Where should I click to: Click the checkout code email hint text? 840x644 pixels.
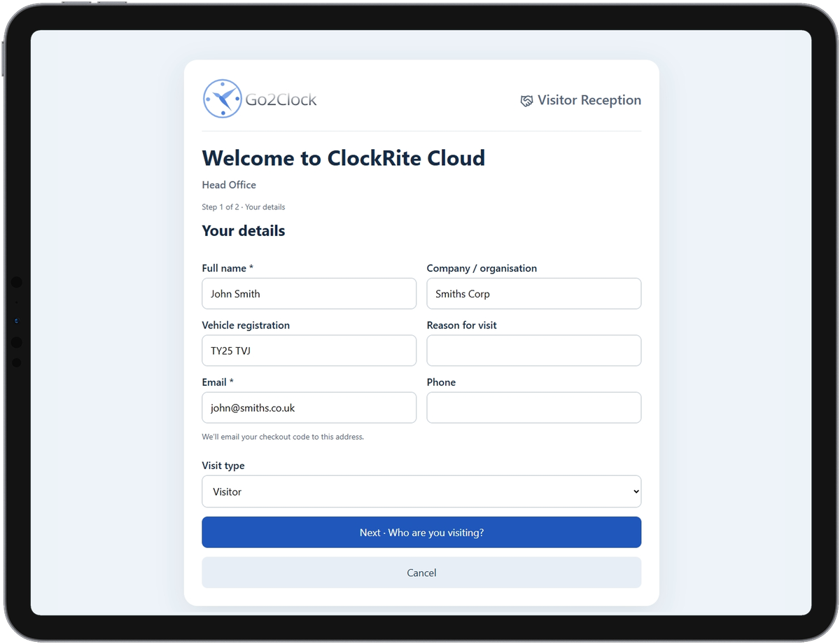point(283,437)
